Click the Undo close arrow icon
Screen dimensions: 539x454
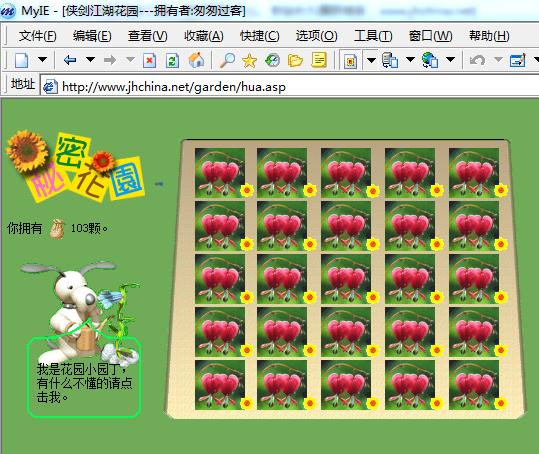click(x=477, y=60)
